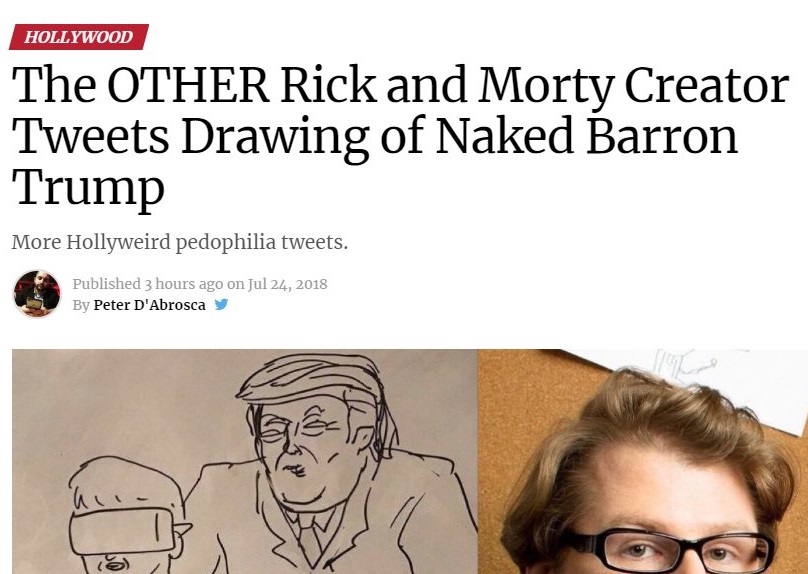
Task: Click the subtitle 'More Hollyweird pedophilia tweets.'
Action: (180, 243)
